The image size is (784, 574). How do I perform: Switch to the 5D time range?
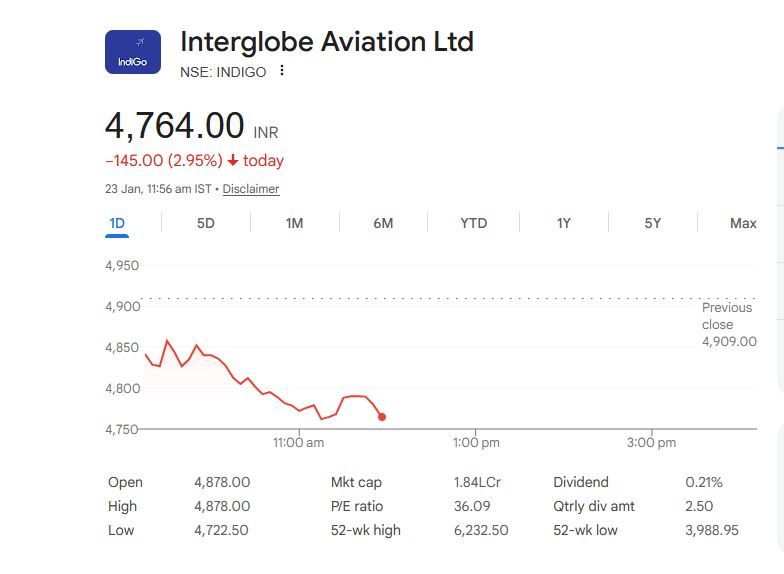coord(205,223)
